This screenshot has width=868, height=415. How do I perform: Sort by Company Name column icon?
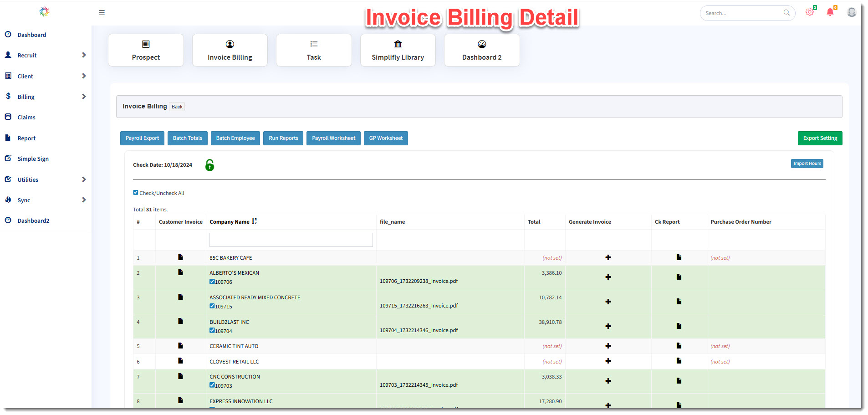pyautogui.click(x=254, y=221)
